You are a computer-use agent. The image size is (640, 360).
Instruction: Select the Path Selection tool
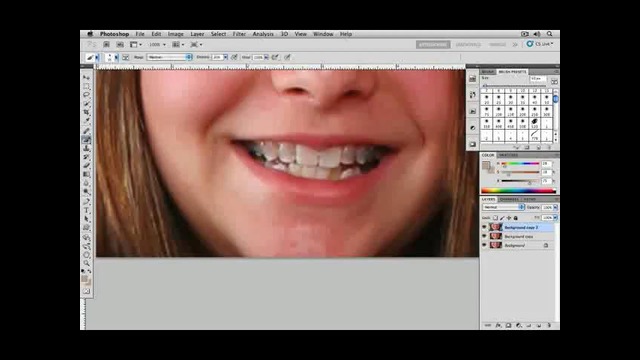click(87, 219)
